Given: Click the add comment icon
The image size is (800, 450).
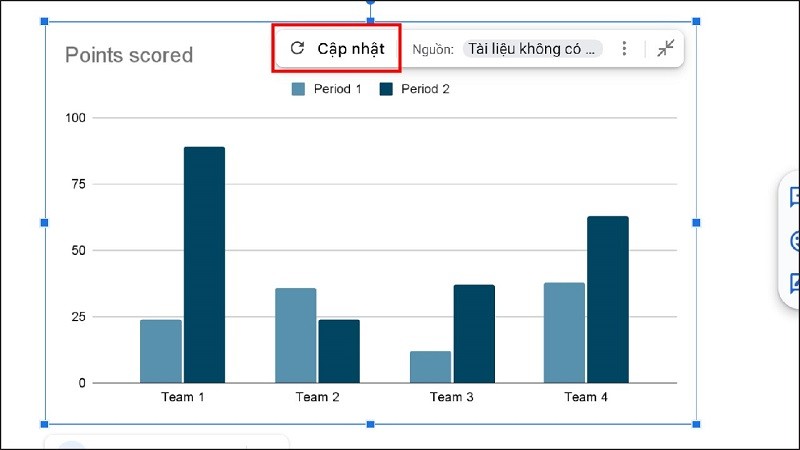Looking at the screenshot, I should [x=795, y=198].
